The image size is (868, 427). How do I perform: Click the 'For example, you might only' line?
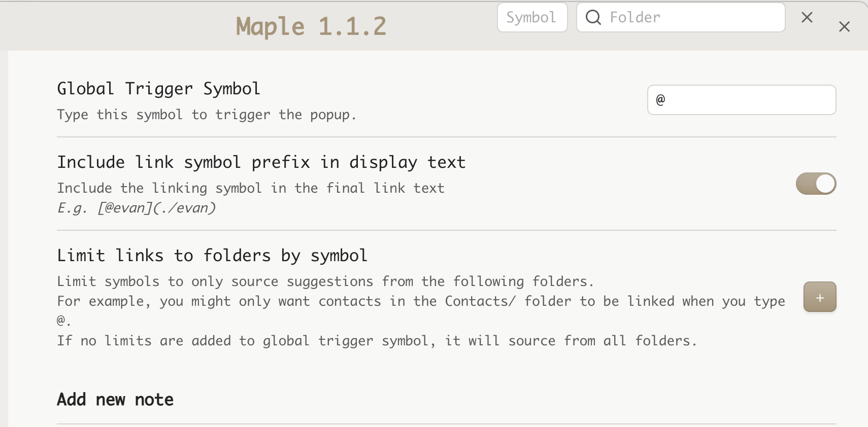click(420, 301)
